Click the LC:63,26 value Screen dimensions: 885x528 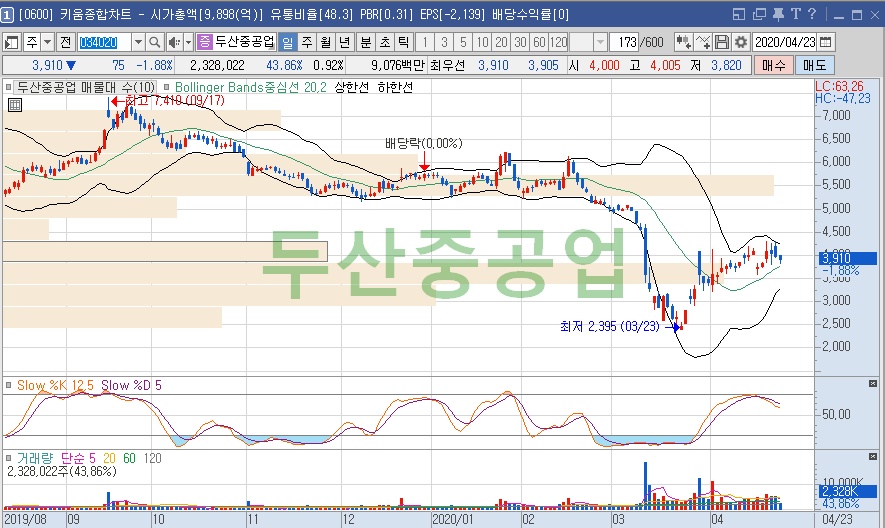click(x=839, y=86)
